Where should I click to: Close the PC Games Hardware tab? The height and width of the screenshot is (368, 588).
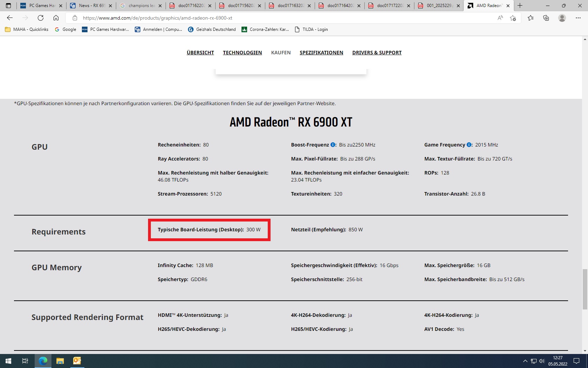61,6
